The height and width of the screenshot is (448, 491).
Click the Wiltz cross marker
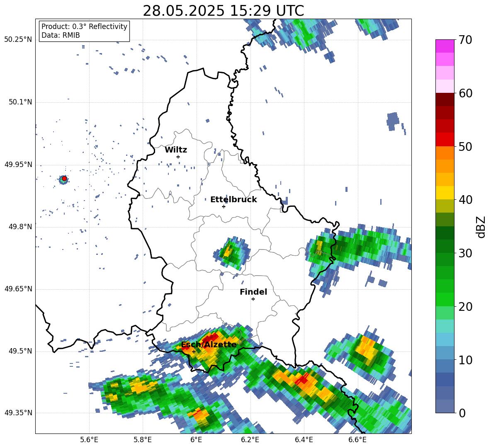[178, 157]
